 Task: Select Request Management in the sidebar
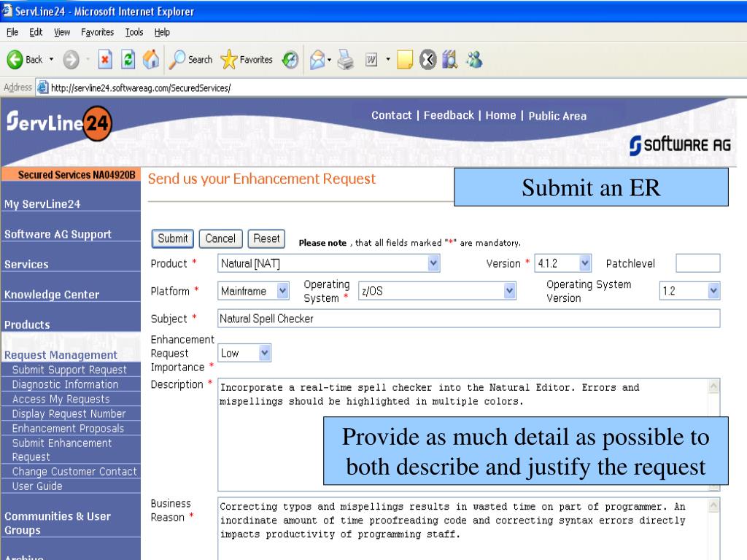[61, 355]
